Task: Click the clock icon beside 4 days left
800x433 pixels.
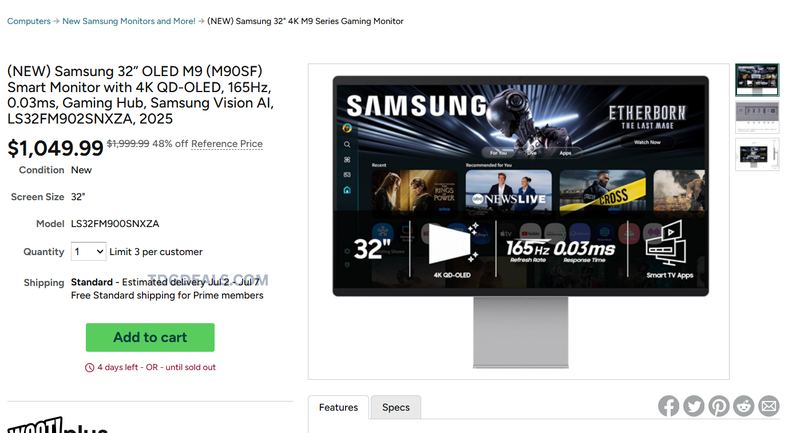Action: [x=89, y=367]
